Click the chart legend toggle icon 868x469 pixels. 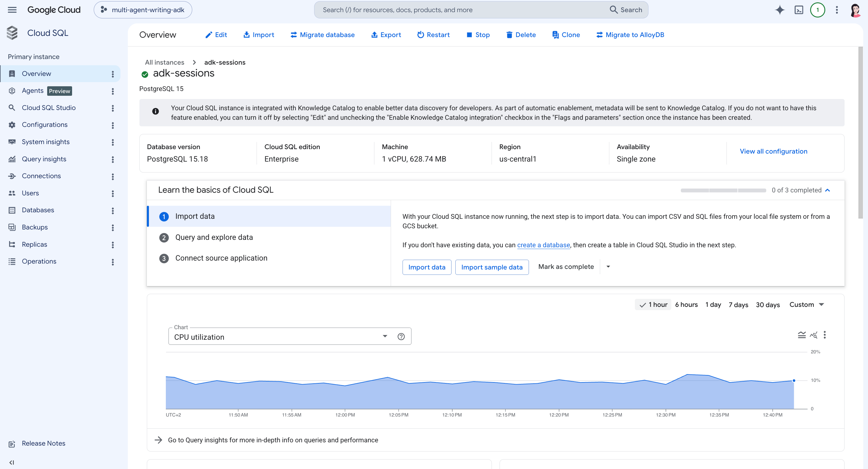pyautogui.click(x=802, y=335)
